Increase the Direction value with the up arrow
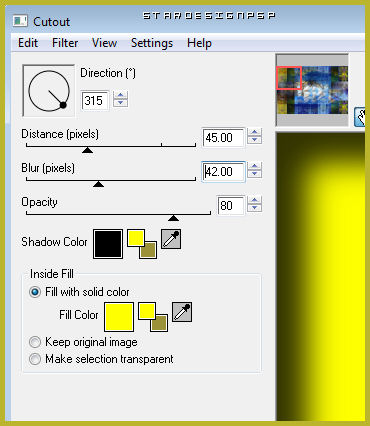Image resolution: width=370 pixels, height=426 pixels. pos(120,95)
